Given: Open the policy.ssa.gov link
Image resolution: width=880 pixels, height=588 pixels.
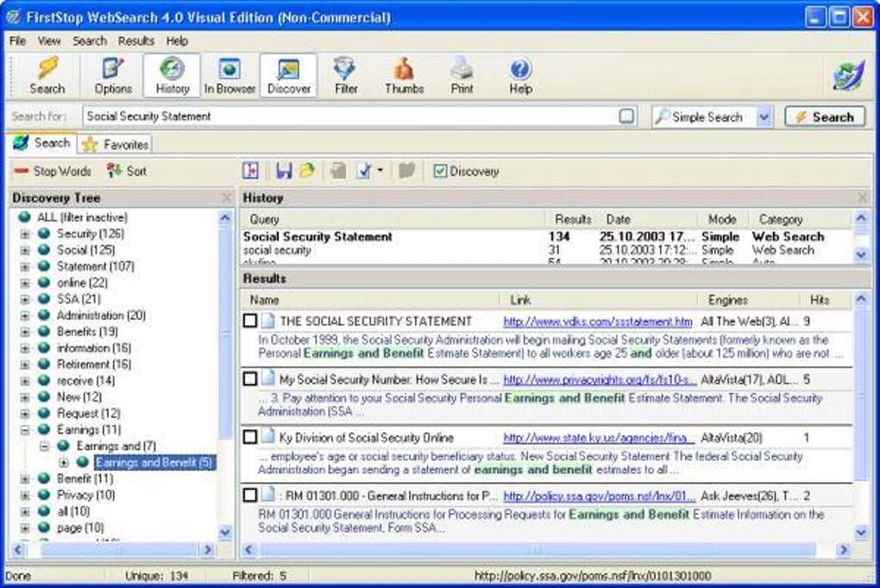Looking at the screenshot, I should (x=599, y=496).
